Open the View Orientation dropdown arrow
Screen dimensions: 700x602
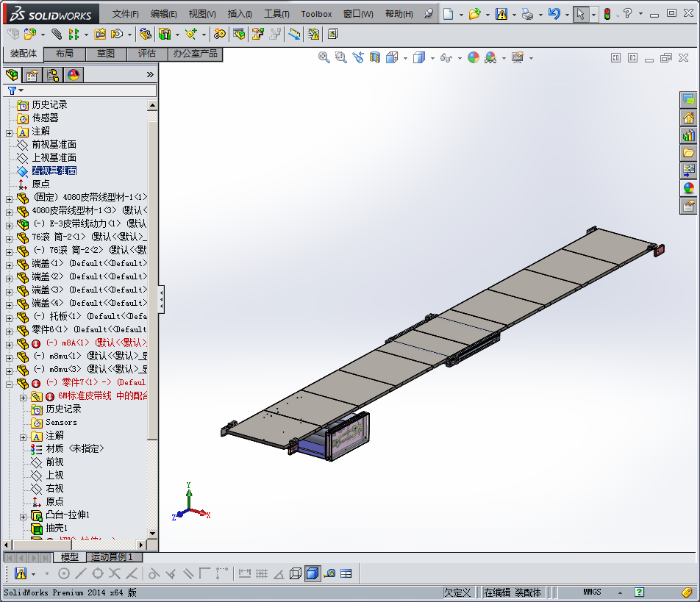(405, 58)
